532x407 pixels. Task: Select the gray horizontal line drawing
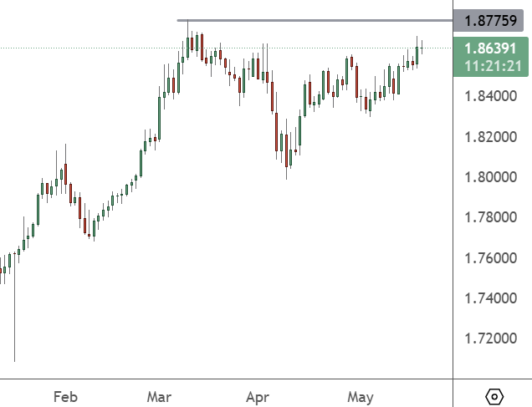pyautogui.click(x=318, y=20)
